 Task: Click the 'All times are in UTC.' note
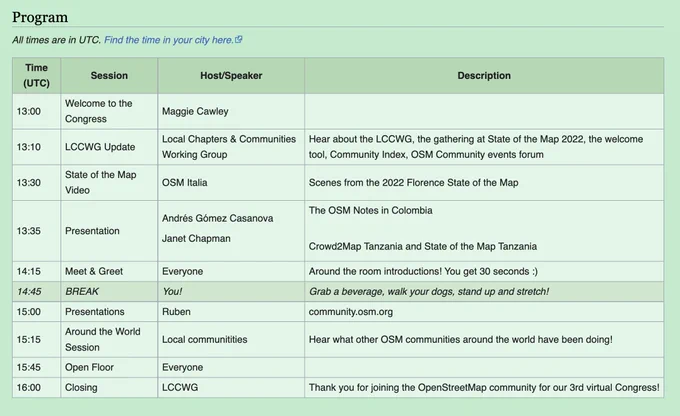(x=56, y=40)
